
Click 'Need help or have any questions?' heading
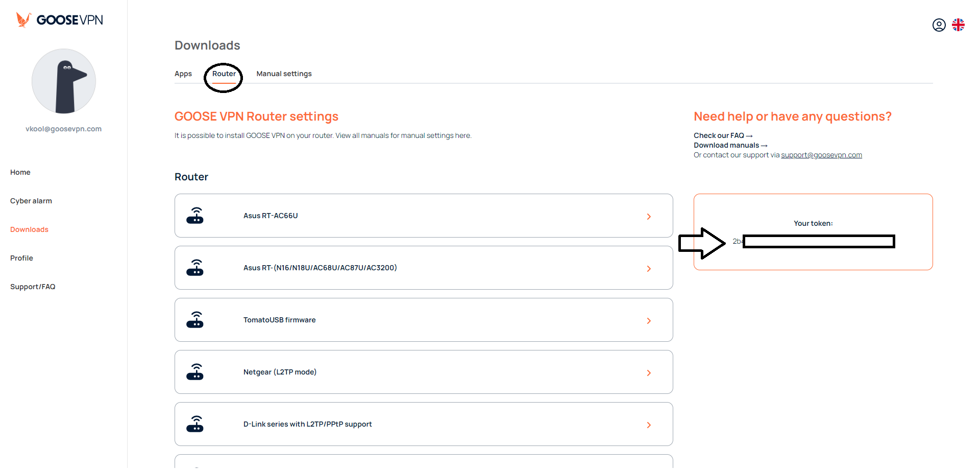793,116
